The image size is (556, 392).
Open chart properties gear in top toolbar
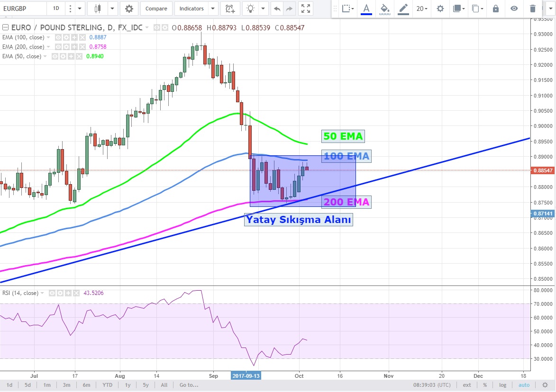(129, 9)
